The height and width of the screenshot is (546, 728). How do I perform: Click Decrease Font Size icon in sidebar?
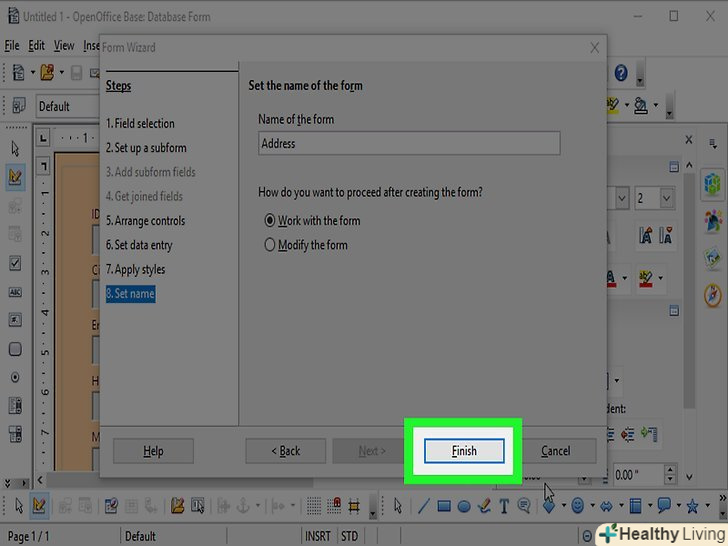coord(666,235)
